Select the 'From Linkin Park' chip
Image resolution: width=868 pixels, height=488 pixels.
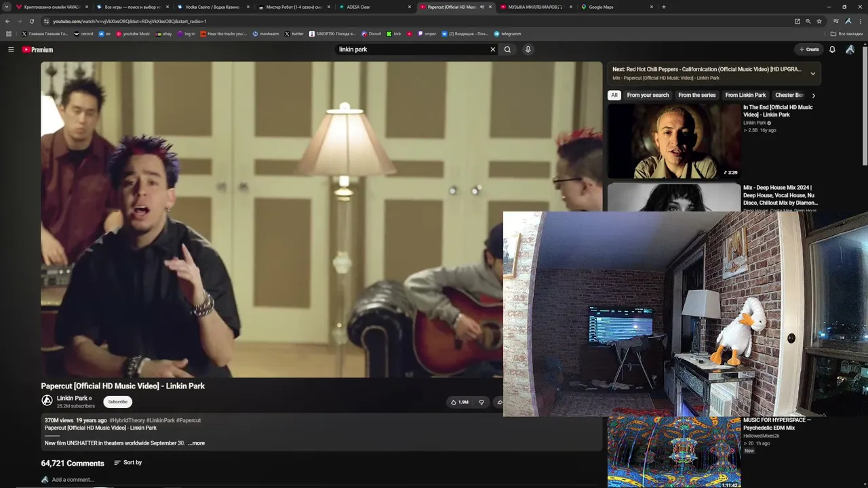click(x=745, y=96)
